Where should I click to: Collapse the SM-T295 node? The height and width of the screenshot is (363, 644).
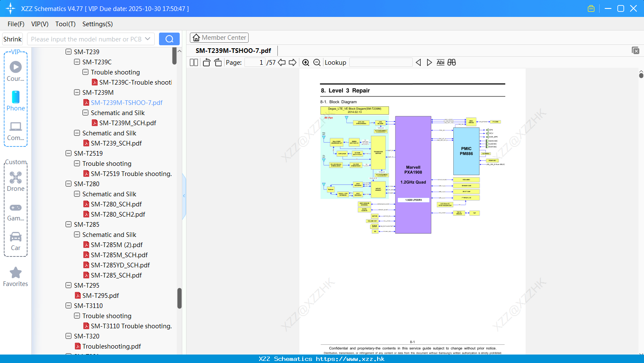click(x=69, y=285)
